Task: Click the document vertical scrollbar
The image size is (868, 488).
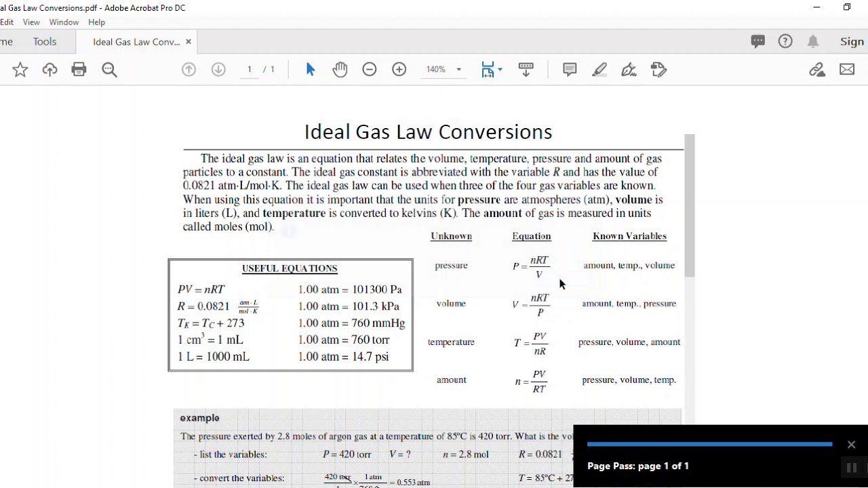Action: (690, 205)
